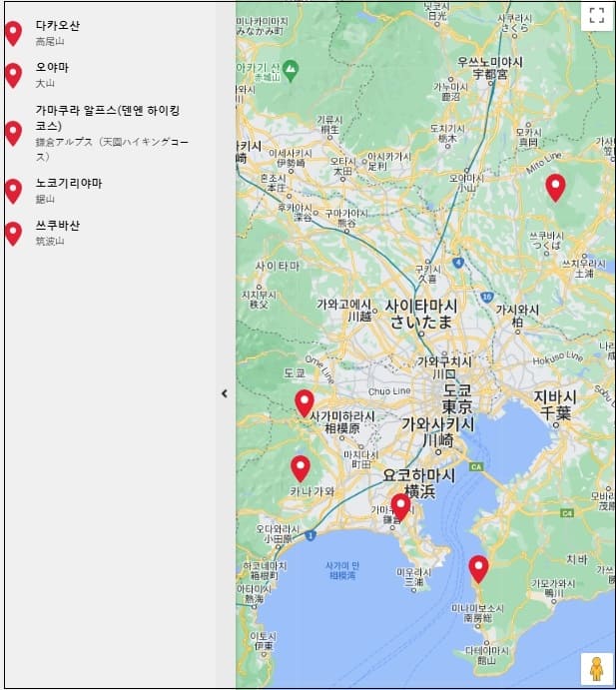616x690 pixels.
Task: Click the red pin icon beside 다카오산
Action: tap(13, 33)
